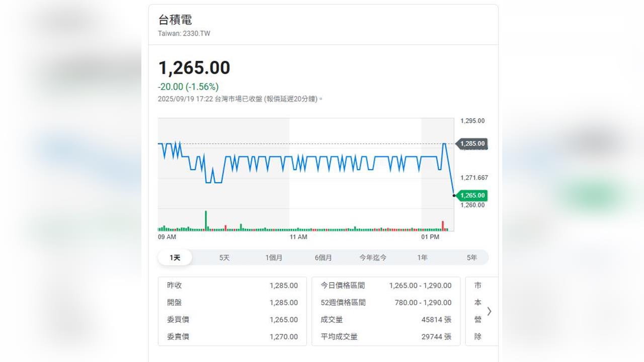The image size is (644, 362).
Task: Click the 平均成交量 label
Action: [339, 337]
